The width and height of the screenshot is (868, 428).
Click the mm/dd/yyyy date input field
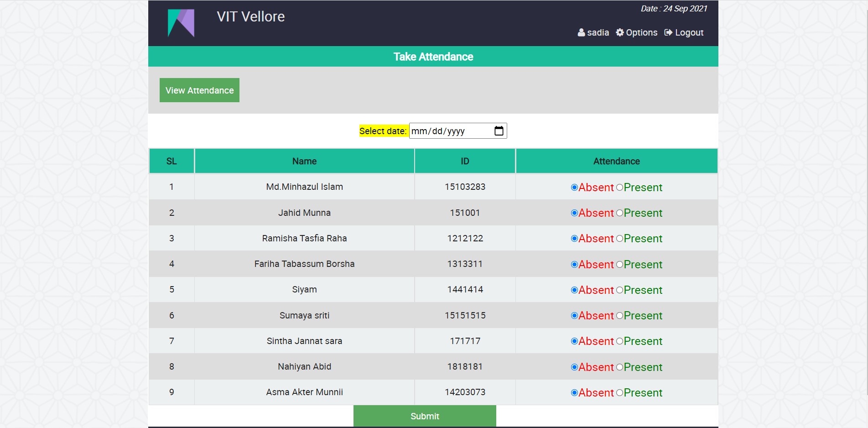458,131
